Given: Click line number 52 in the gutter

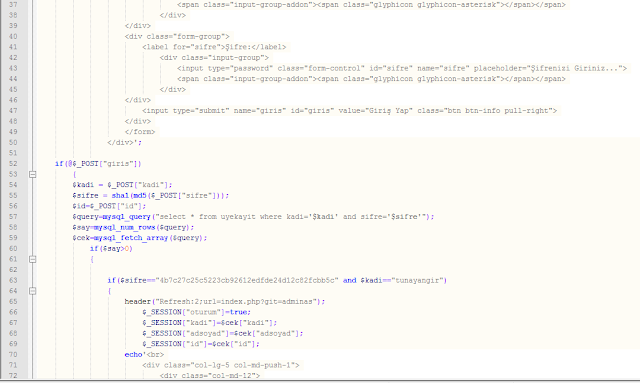Looking at the screenshot, I should pyautogui.click(x=13, y=164).
